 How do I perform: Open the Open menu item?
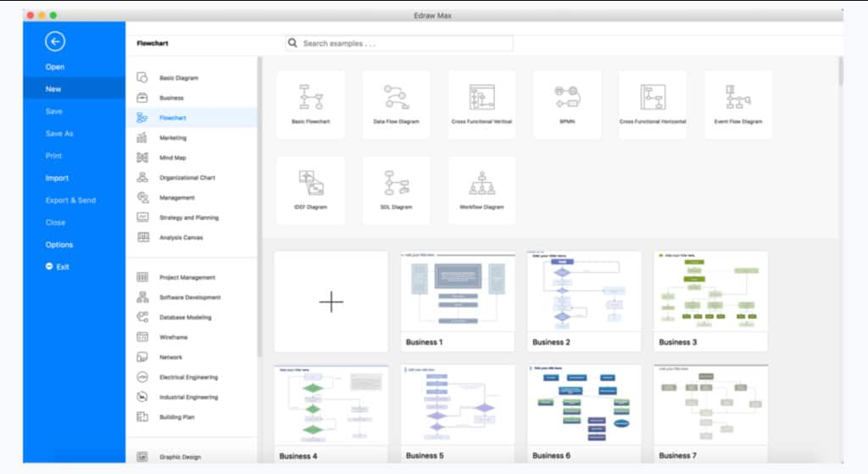pyautogui.click(x=55, y=66)
